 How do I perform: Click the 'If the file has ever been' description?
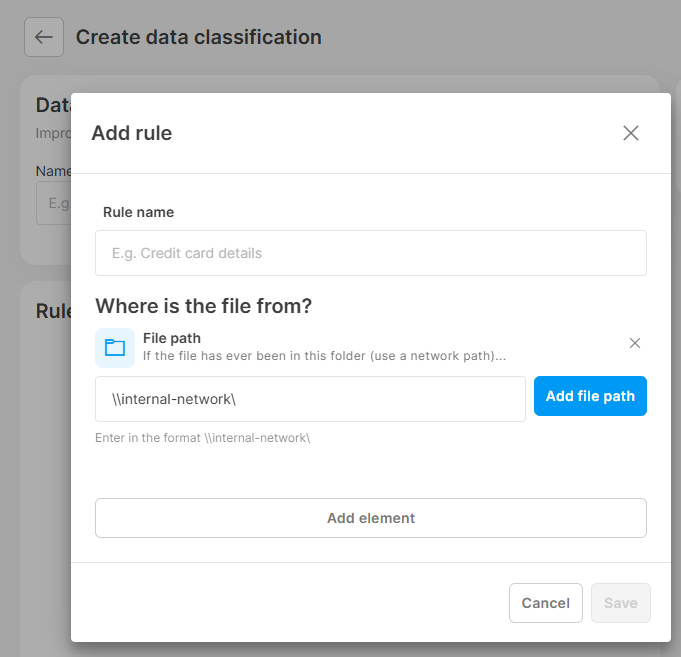coord(324,356)
